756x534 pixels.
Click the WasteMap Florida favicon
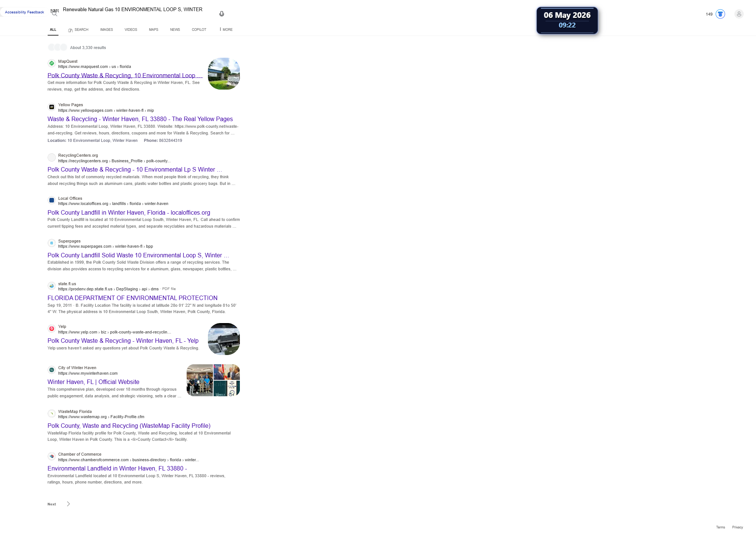coord(52,414)
